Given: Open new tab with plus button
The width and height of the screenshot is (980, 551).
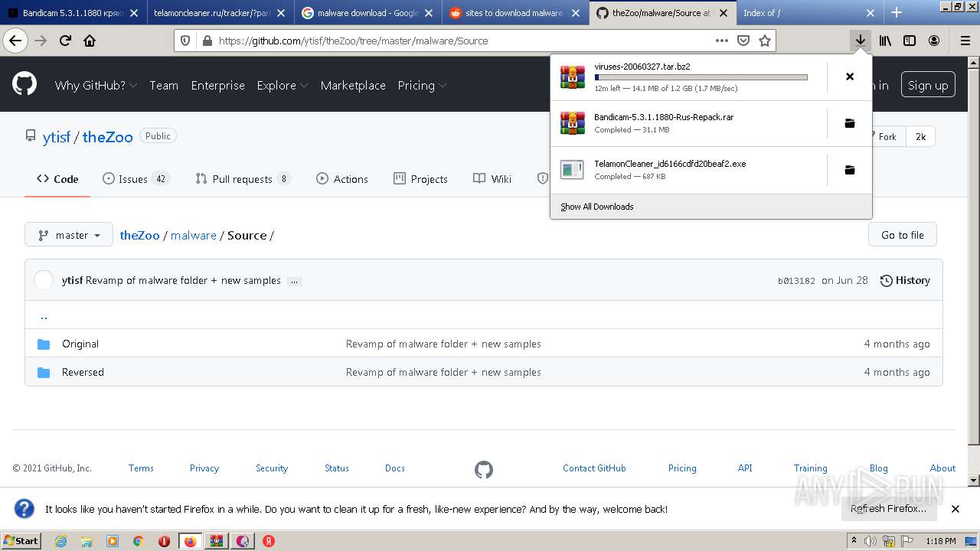Looking at the screenshot, I should pyautogui.click(x=897, y=12).
